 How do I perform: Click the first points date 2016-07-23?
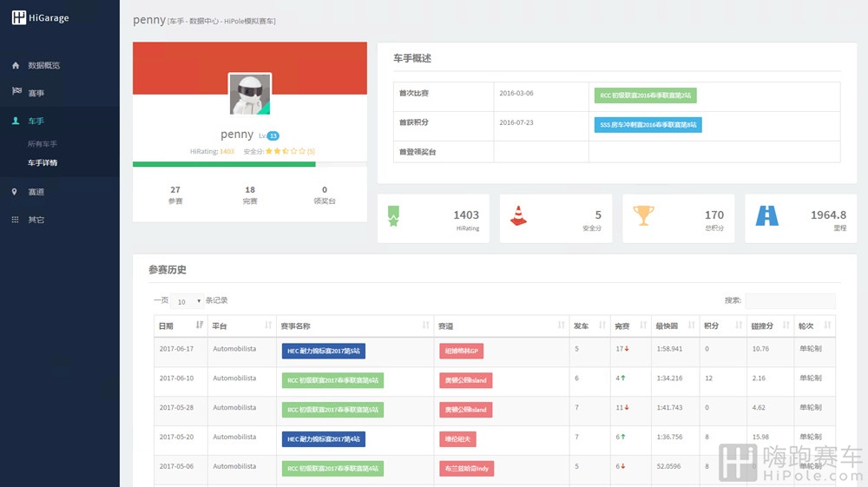coord(516,122)
